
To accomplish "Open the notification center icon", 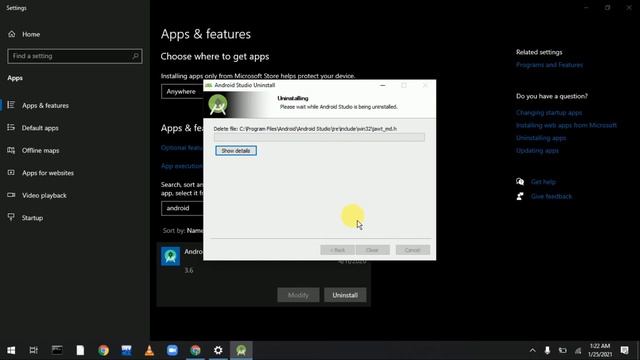I will pos(624,350).
